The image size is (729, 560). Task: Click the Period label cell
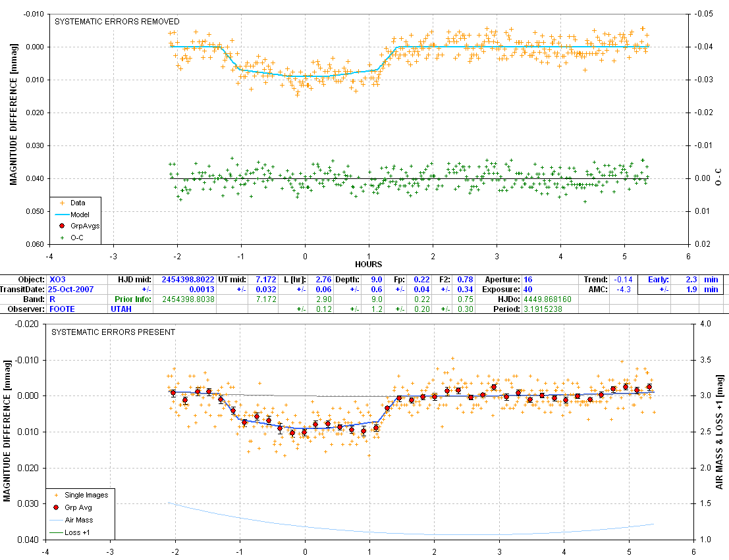tap(506, 309)
